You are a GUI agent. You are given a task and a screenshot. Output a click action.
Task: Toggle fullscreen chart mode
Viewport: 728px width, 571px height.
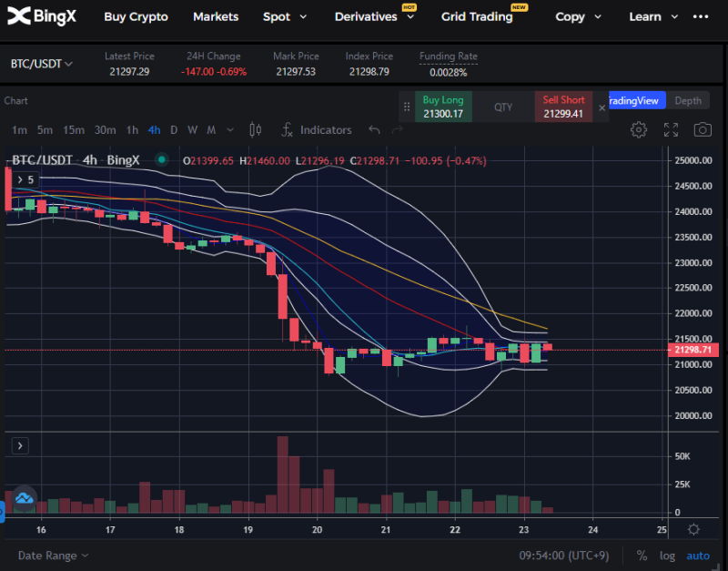[x=671, y=129]
